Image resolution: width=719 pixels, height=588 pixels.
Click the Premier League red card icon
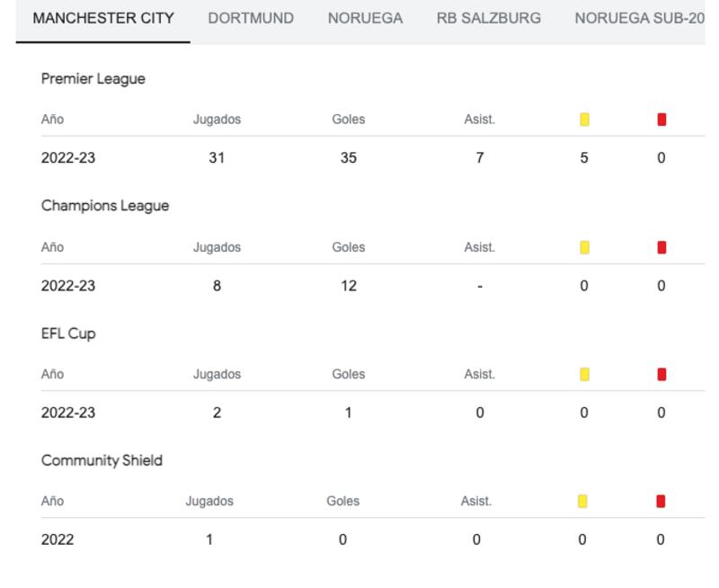[661, 120]
